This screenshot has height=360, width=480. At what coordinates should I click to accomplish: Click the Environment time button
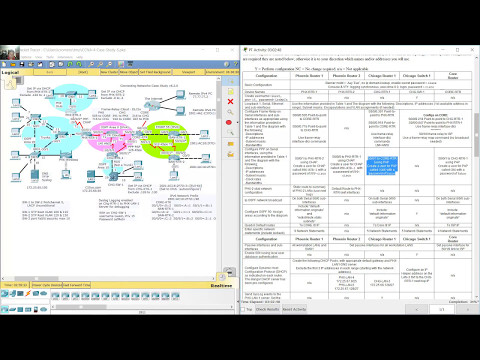click(223, 72)
